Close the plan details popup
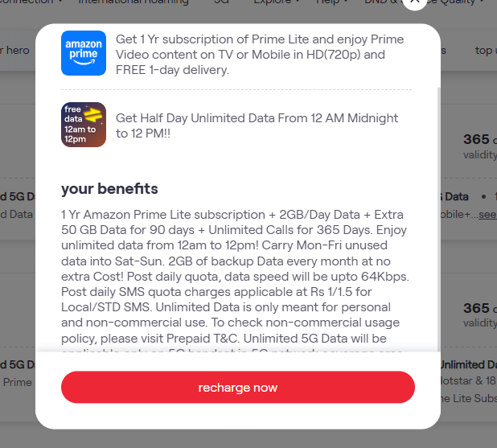The width and height of the screenshot is (497, 448). pos(415,2)
